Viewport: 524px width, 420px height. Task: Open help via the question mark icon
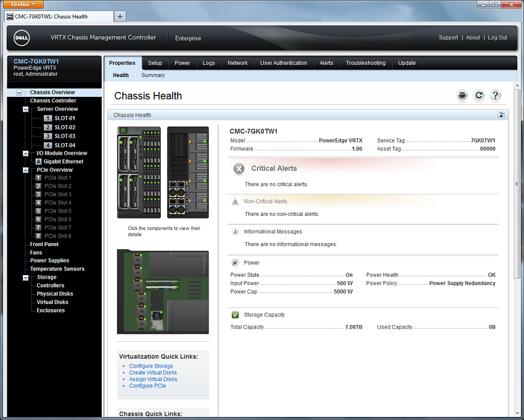click(495, 95)
